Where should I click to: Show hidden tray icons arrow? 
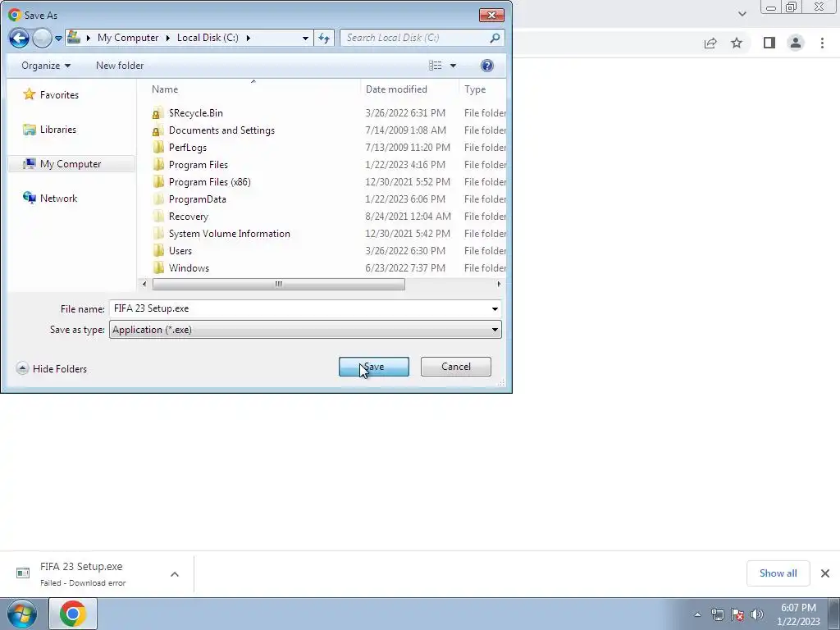click(697, 614)
